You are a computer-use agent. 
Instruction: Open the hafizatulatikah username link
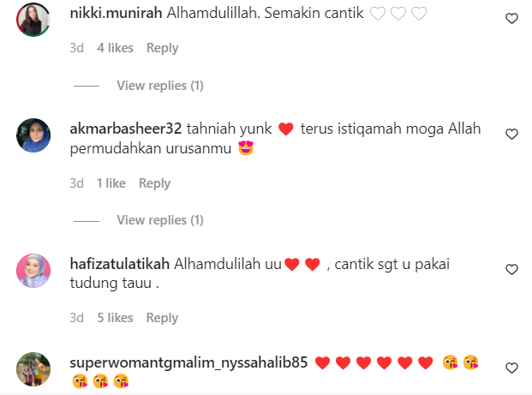120,264
